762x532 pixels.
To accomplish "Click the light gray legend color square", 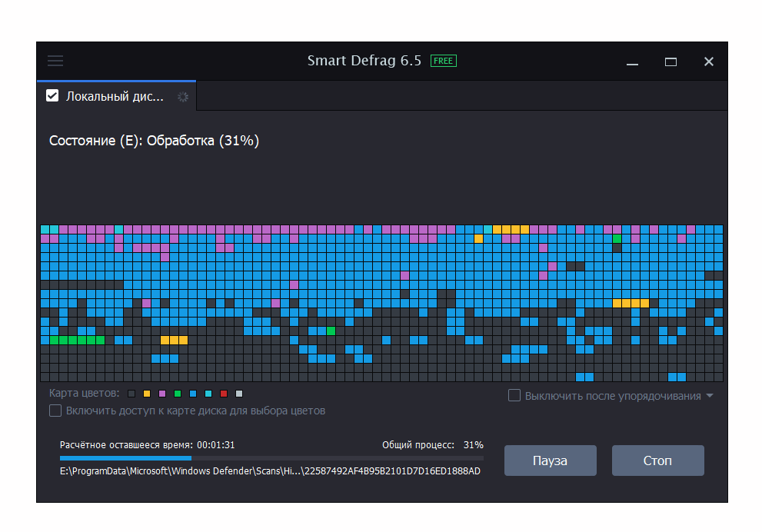I will tap(239, 394).
